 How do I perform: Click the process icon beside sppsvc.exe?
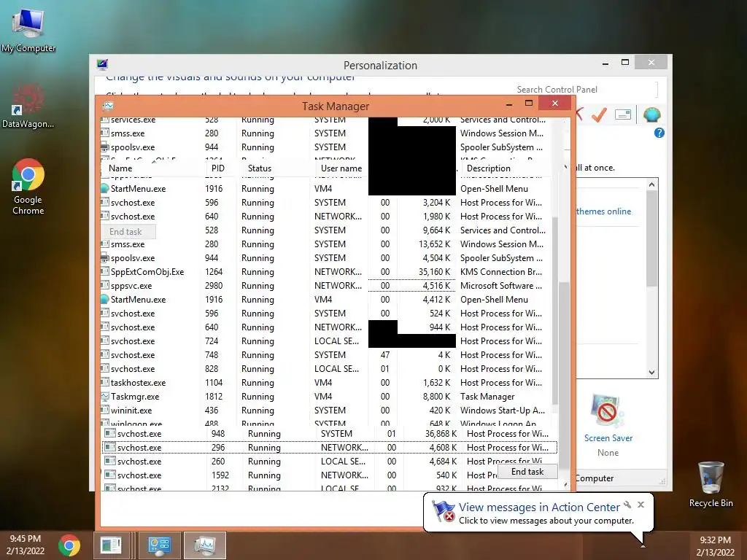pyautogui.click(x=105, y=285)
